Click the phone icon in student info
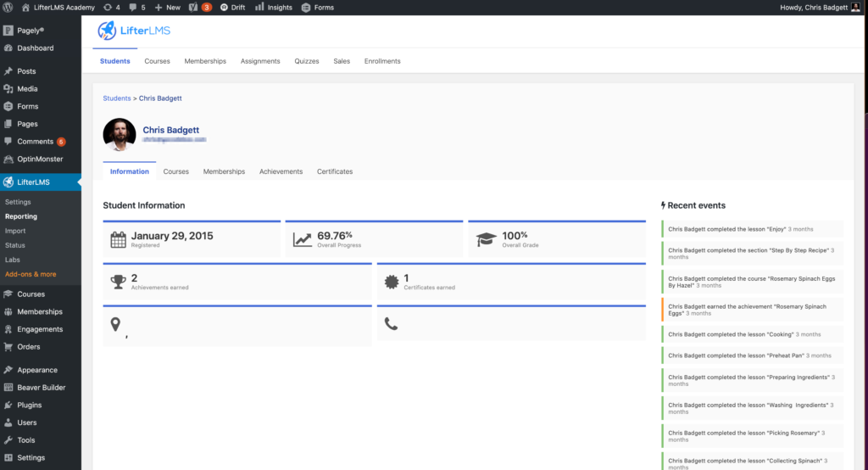The width and height of the screenshot is (868, 470). [x=392, y=324]
